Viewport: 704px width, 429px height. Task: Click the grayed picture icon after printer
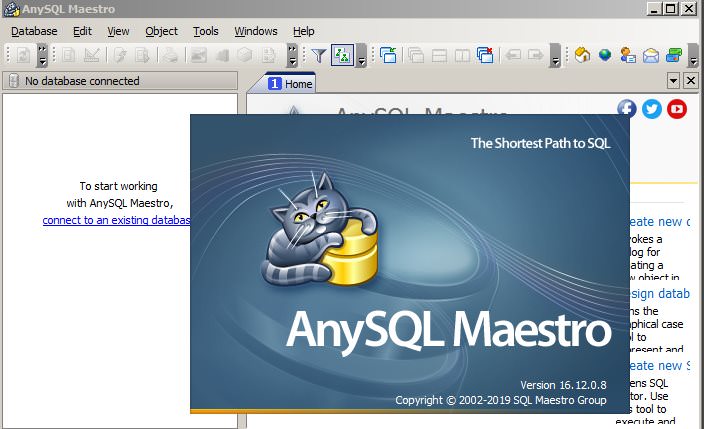pyautogui.click(x=198, y=55)
